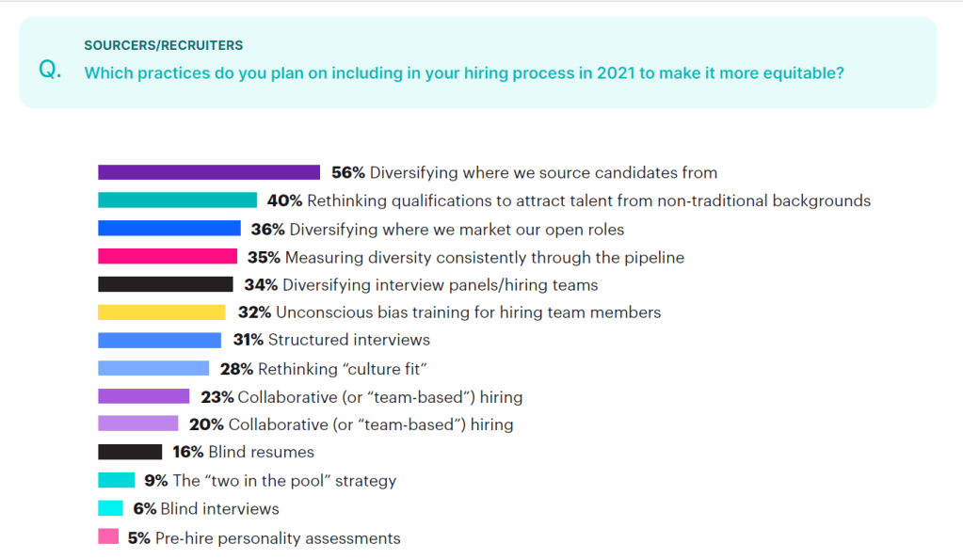The image size is (963, 560).
Task: Click the teal 40% bar
Action: tap(177, 200)
